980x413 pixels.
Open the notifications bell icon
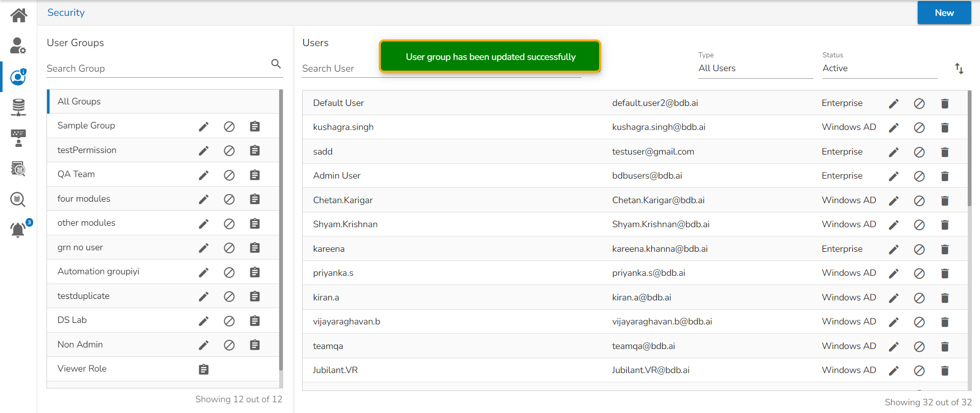tap(18, 230)
